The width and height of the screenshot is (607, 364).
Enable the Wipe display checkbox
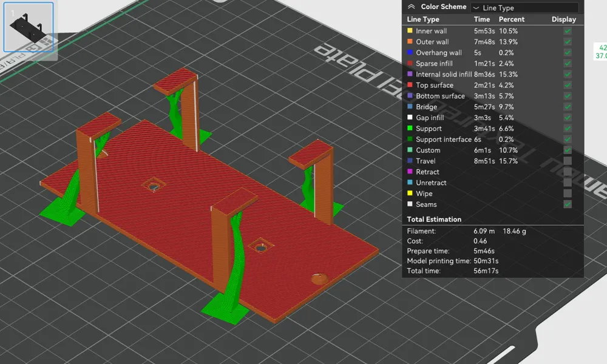click(x=568, y=194)
